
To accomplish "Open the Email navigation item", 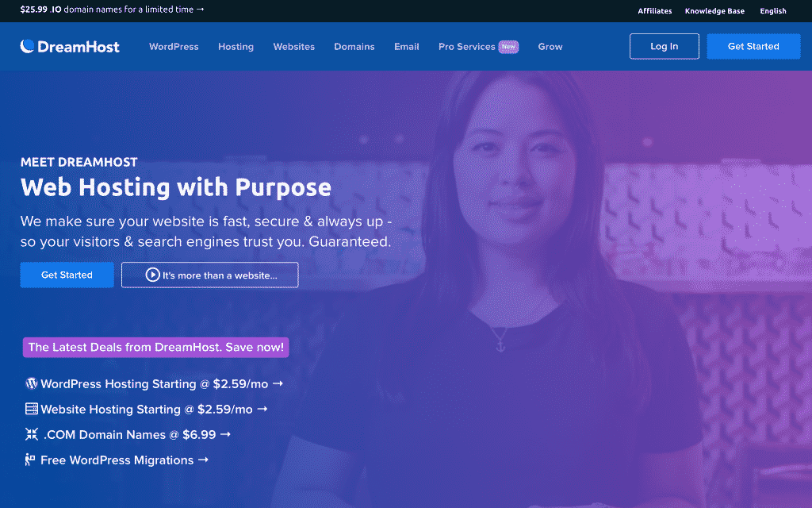I will pyautogui.click(x=407, y=47).
